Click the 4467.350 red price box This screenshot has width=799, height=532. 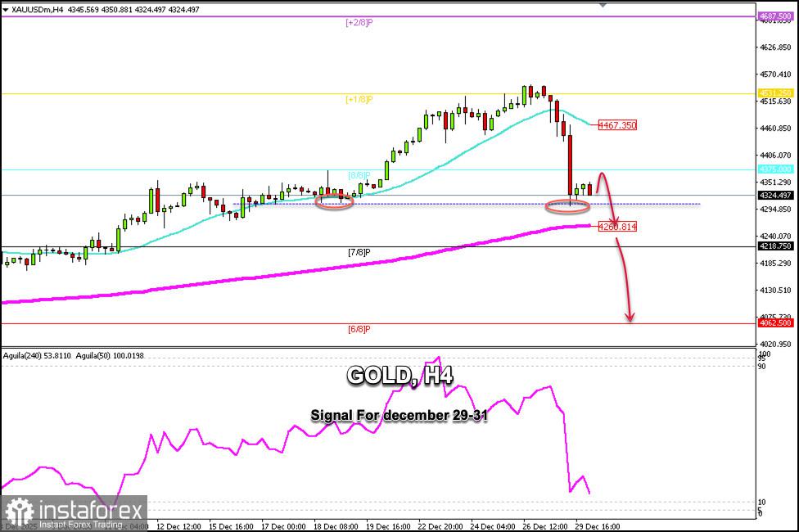(617, 125)
